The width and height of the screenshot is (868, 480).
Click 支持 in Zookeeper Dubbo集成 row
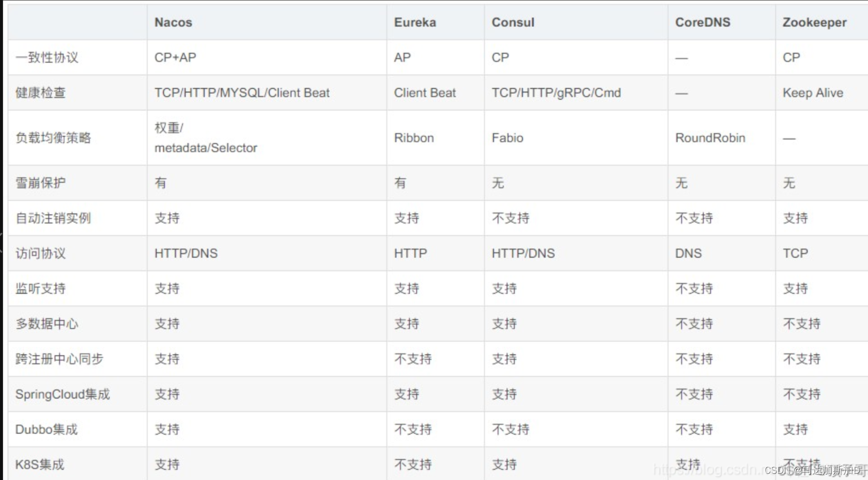795,429
